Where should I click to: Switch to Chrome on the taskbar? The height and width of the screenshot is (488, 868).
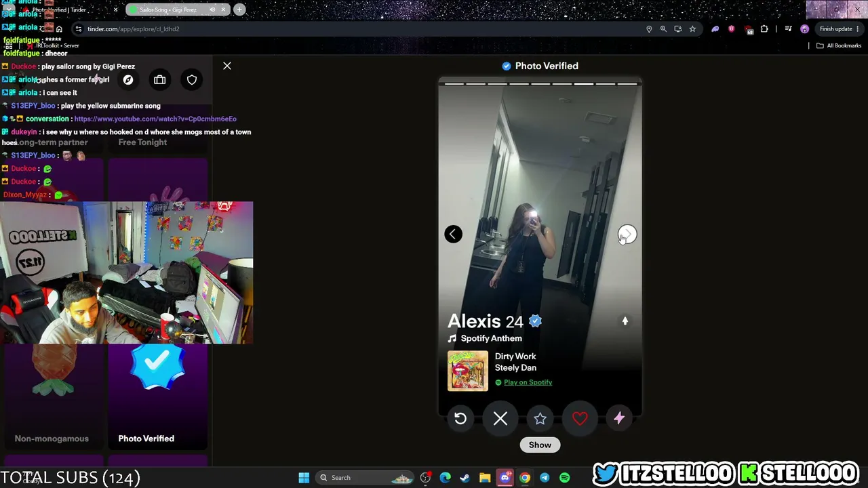click(524, 478)
